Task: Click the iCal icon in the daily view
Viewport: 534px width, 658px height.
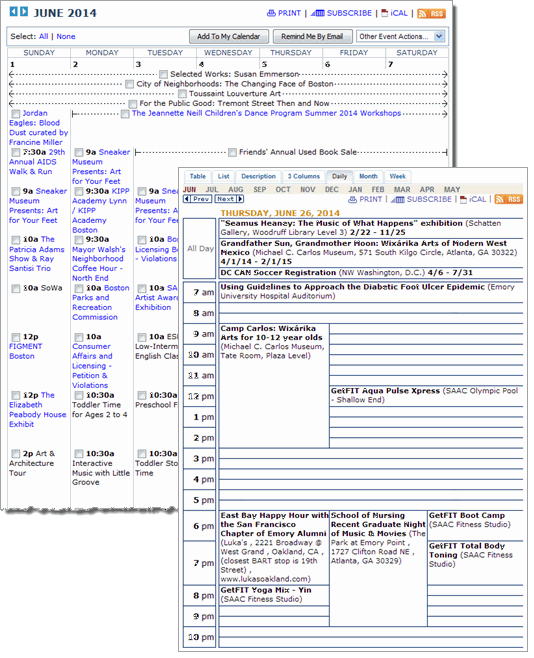Action: (x=463, y=199)
